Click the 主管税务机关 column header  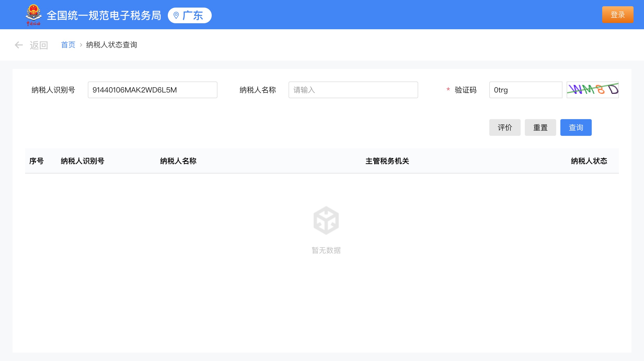pyautogui.click(x=387, y=161)
